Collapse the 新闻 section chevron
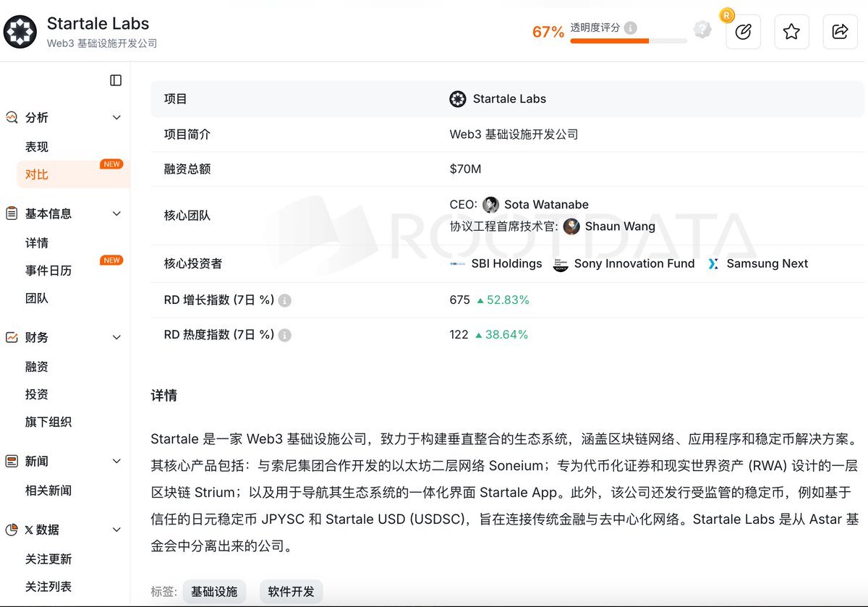The height and width of the screenshot is (607, 868). pos(116,461)
